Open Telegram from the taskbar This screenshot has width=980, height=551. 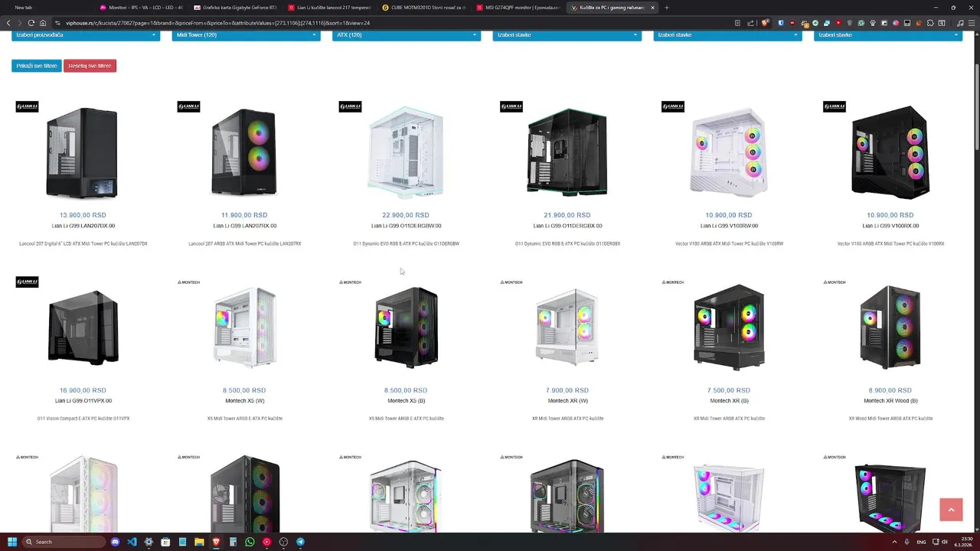click(300, 542)
